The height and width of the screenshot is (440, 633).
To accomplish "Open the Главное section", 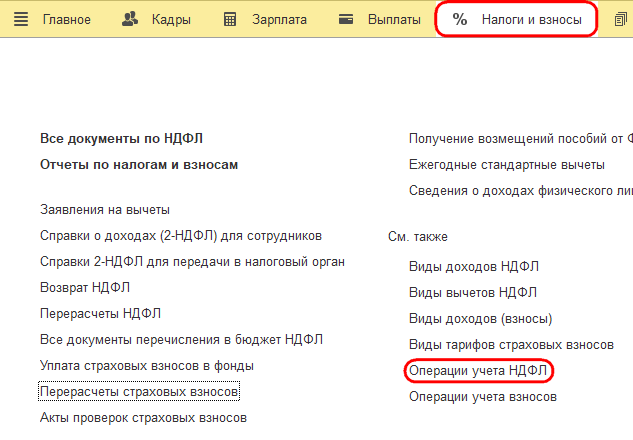I will click(x=67, y=19).
